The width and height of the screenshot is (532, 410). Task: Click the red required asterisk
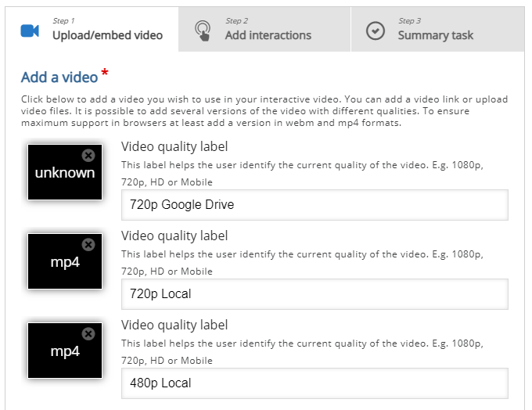pos(105,72)
